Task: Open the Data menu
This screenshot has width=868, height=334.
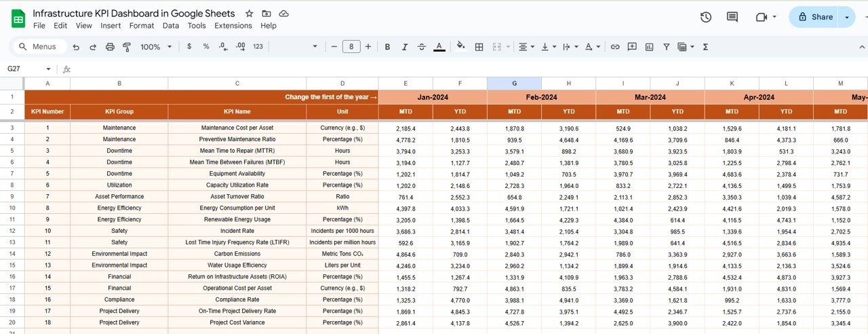Action: [171, 26]
